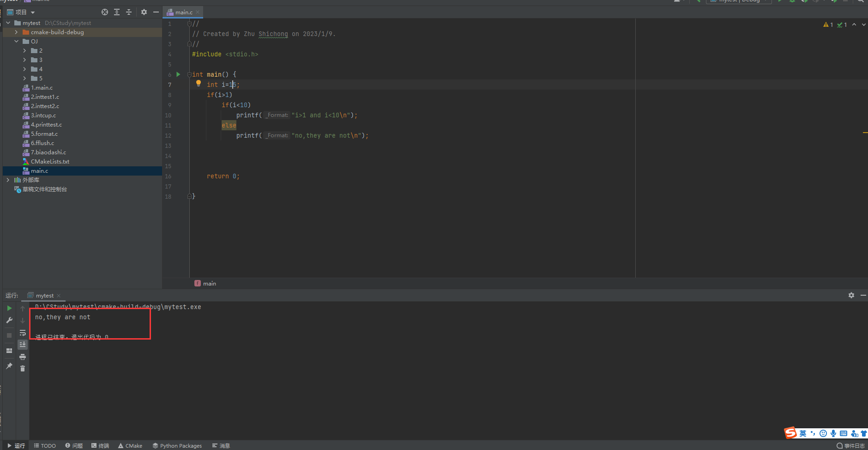Click the Sogou input method S icon
This screenshot has width=868, height=450.
[x=790, y=433]
